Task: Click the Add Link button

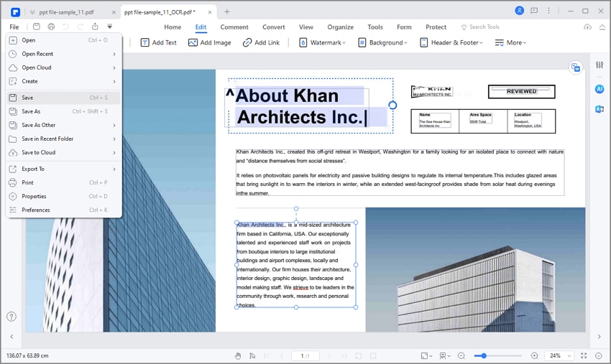Action: pyautogui.click(x=261, y=42)
